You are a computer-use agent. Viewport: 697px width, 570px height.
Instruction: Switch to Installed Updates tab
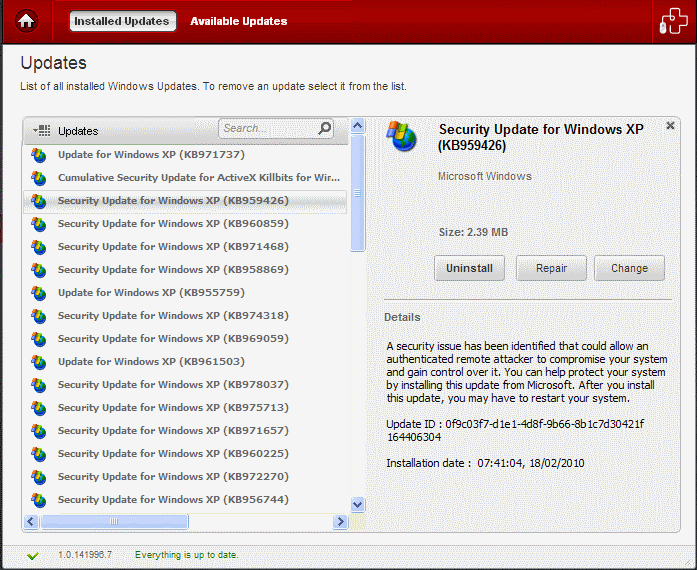coord(122,21)
